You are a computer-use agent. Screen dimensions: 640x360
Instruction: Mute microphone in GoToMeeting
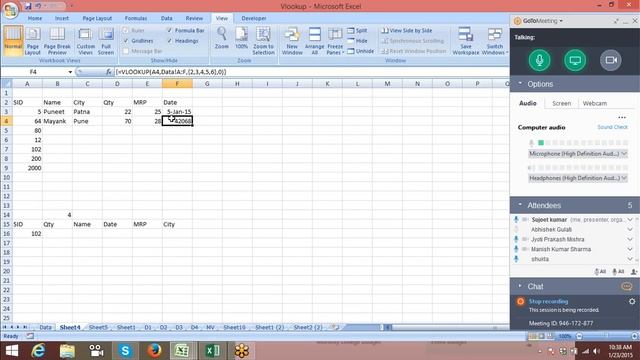pos(539,60)
